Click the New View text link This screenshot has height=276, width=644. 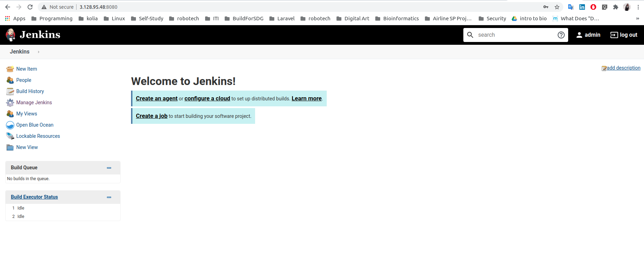27,147
